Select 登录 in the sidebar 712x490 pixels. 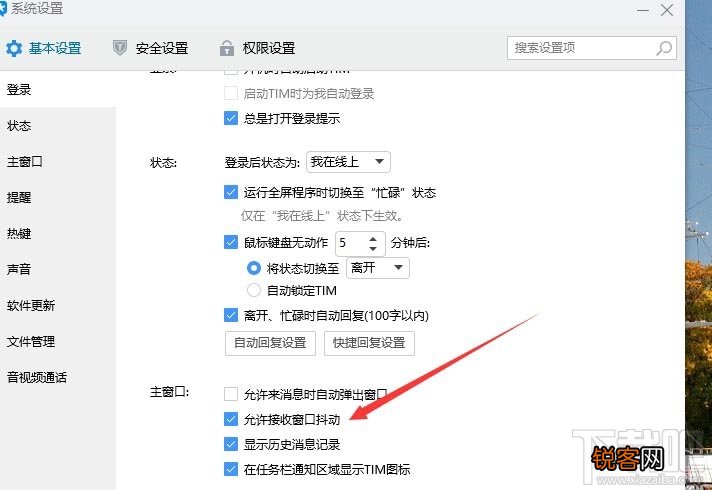58,89
